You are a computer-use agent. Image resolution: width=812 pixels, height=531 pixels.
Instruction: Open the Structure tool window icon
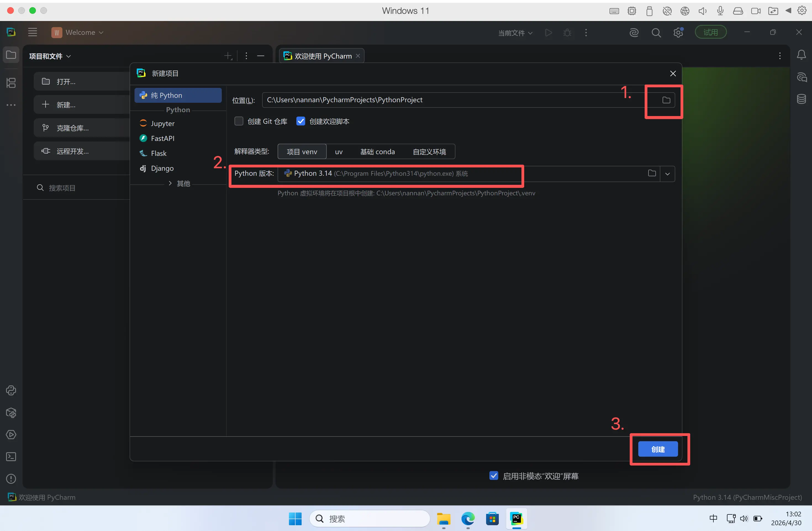click(x=11, y=83)
